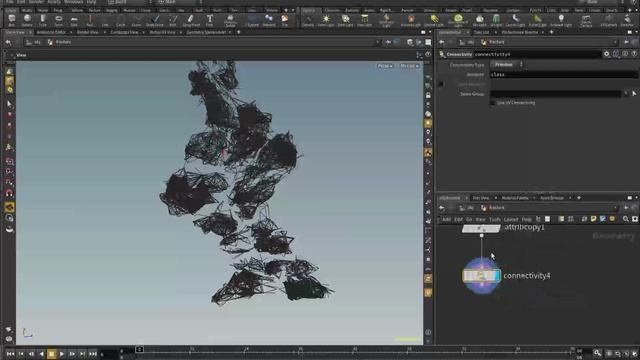The width and height of the screenshot is (640, 360).
Task: Select the Tube shelf tool
Action: (x=42, y=20)
